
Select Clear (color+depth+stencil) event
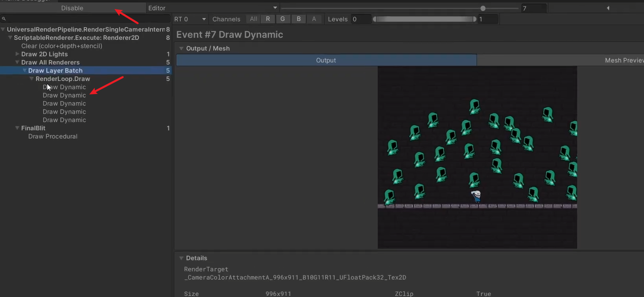[x=62, y=46]
